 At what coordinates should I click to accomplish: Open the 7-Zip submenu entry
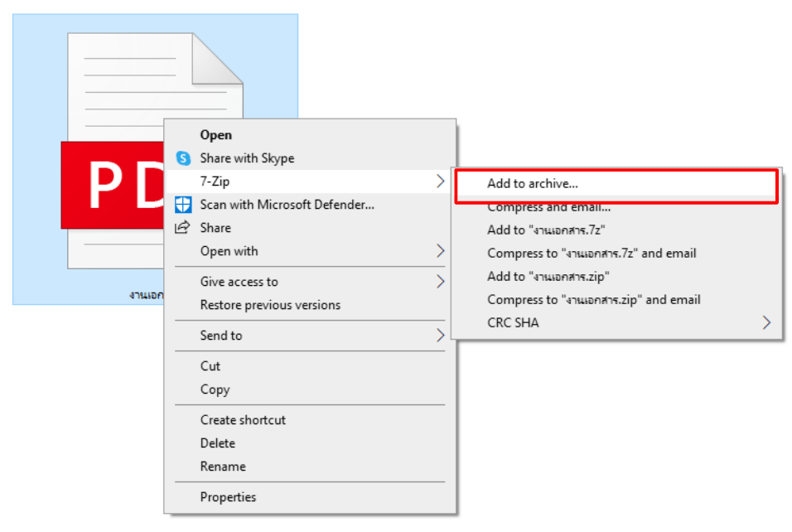click(310, 181)
